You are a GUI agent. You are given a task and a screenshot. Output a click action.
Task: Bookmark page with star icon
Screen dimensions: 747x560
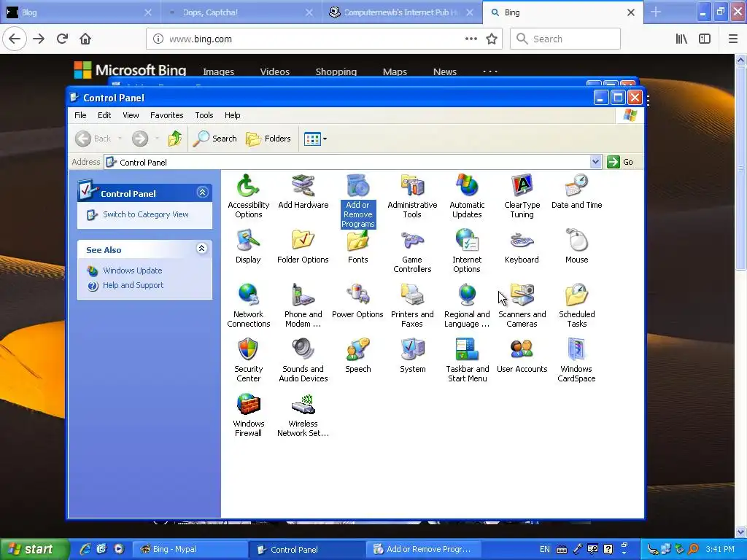(x=492, y=39)
